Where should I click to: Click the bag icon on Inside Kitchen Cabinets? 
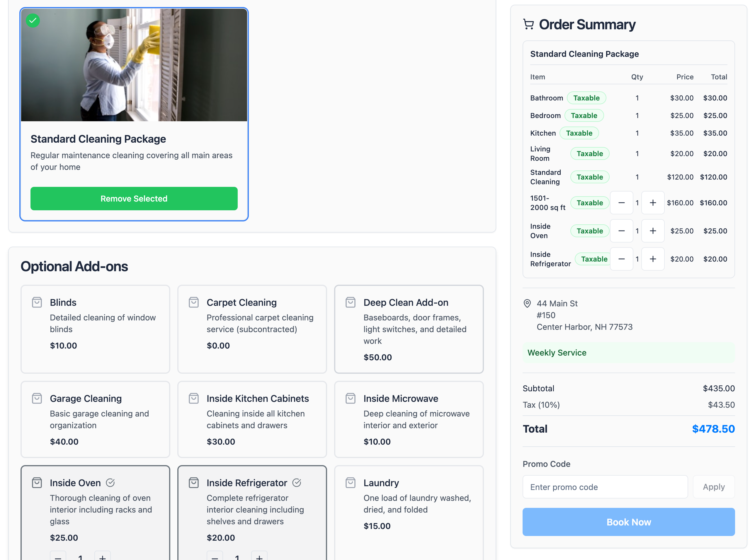coord(194,398)
